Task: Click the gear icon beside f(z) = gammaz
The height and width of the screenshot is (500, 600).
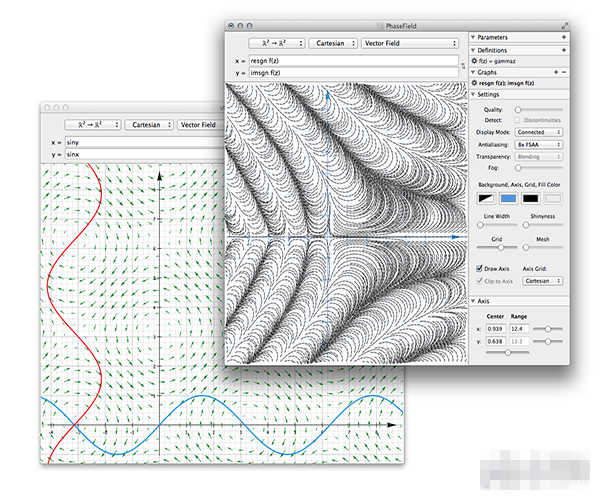Action: pos(475,61)
